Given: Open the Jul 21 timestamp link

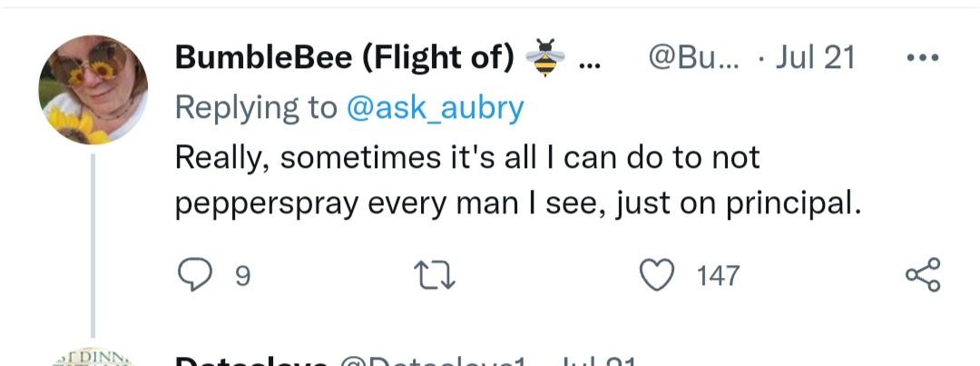Looking at the screenshot, I should click(815, 57).
